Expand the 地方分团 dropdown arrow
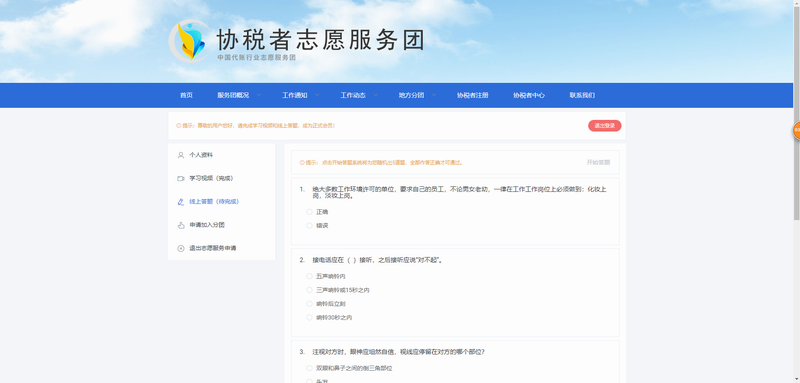 [434, 95]
